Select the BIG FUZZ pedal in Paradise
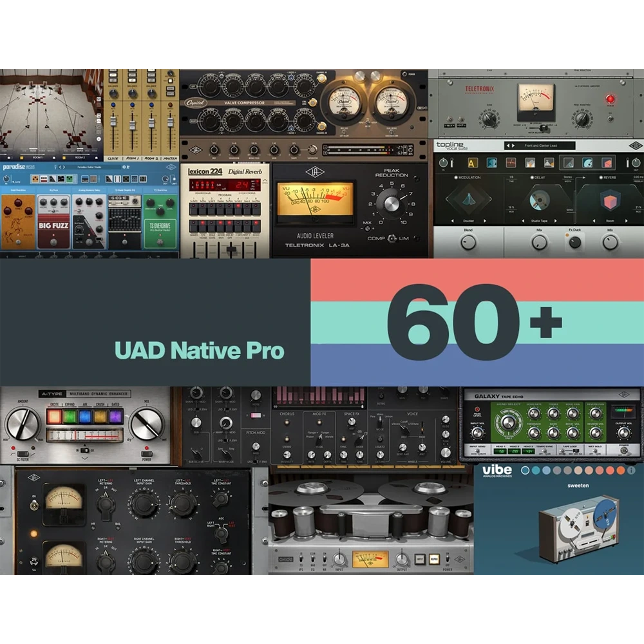The height and width of the screenshot is (644, 644). click(53, 222)
